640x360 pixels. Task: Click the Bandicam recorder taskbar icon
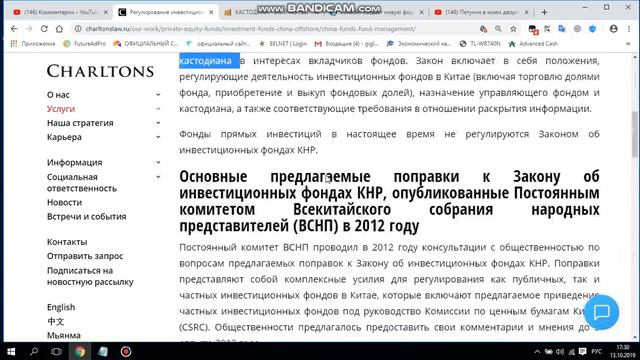pos(126,351)
